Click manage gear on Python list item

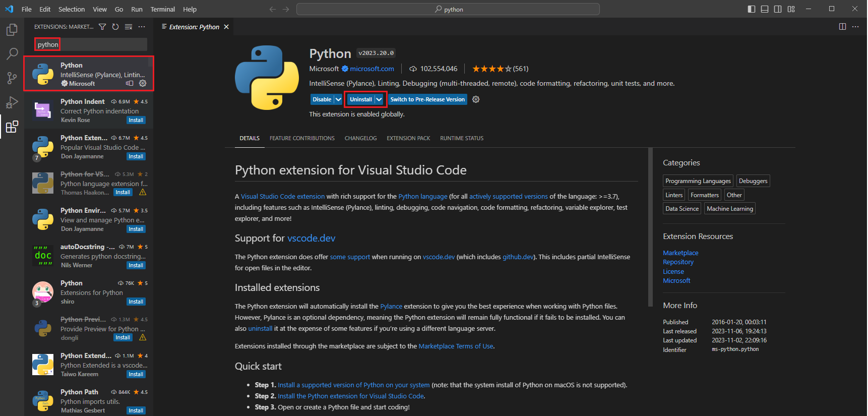click(143, 83)
